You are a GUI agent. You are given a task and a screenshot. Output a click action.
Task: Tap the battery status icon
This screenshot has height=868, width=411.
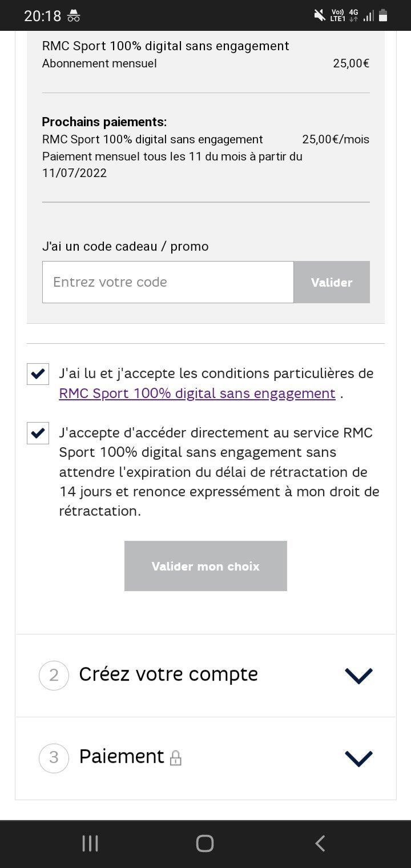[x=383, y=15]
